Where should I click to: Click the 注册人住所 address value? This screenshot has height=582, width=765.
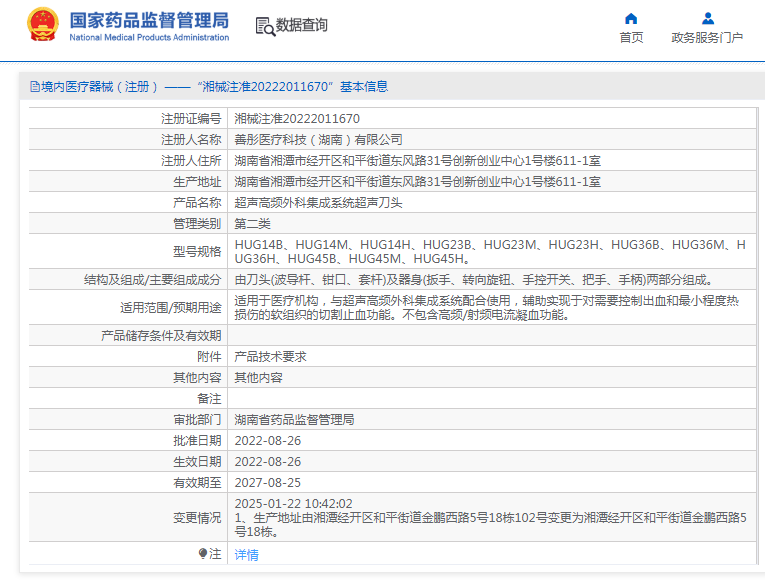pos(417,161)
